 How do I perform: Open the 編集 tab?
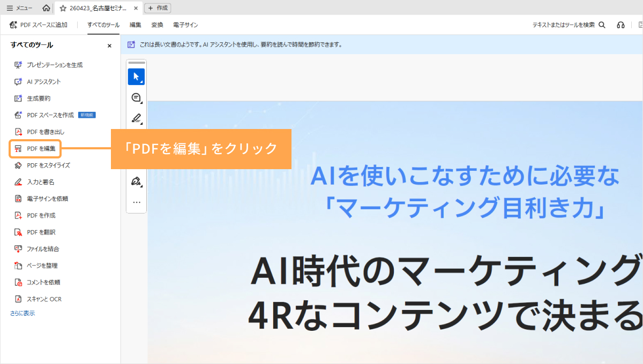click(136, 25)
